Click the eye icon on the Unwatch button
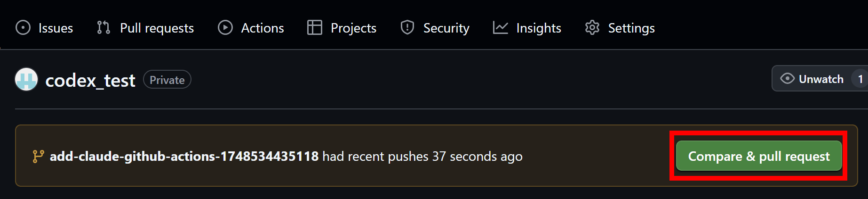Image resolution: width=868 pixels, height=199 pixels. (x=788, y=79)
